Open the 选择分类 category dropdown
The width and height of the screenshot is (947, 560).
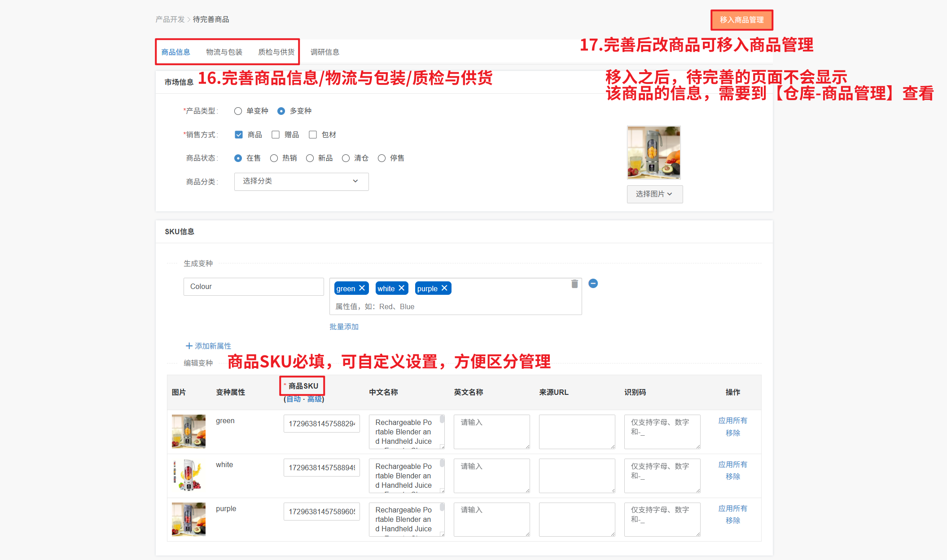pos(301,181)
